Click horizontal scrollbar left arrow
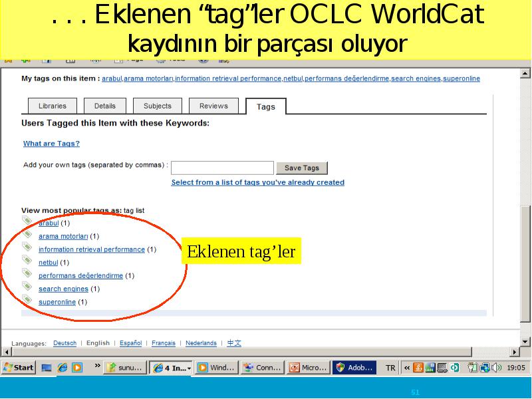This screenshot has width=532, height=399. tap(6, 352)
